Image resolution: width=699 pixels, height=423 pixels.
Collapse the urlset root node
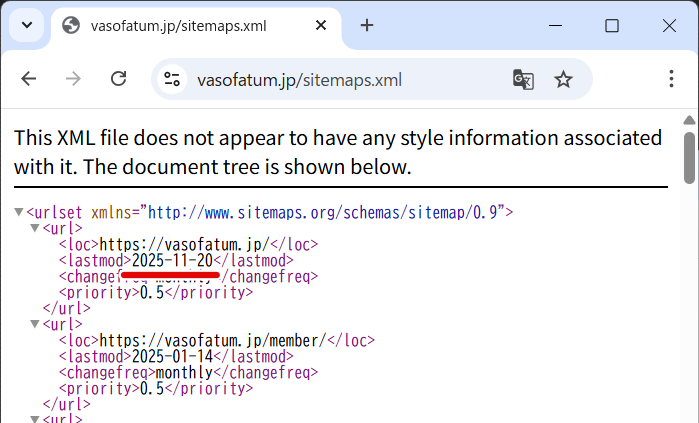(19, 212)
